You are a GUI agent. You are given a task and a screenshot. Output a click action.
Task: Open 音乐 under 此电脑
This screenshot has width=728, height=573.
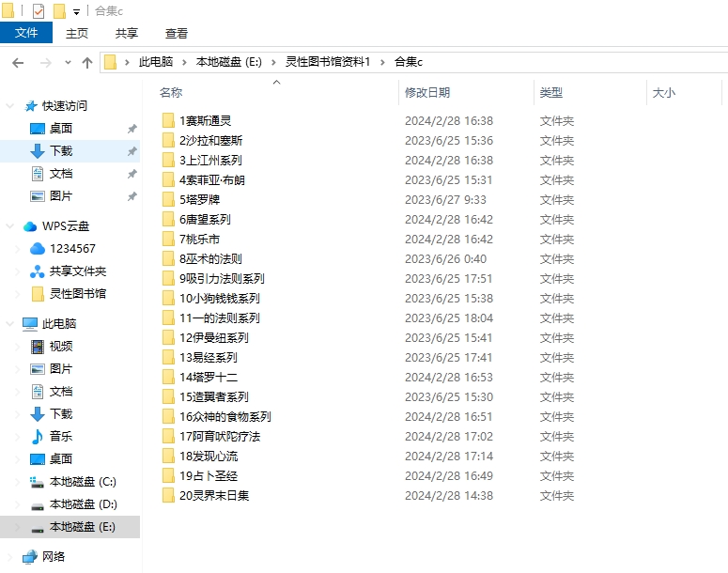tap(61, 436)
